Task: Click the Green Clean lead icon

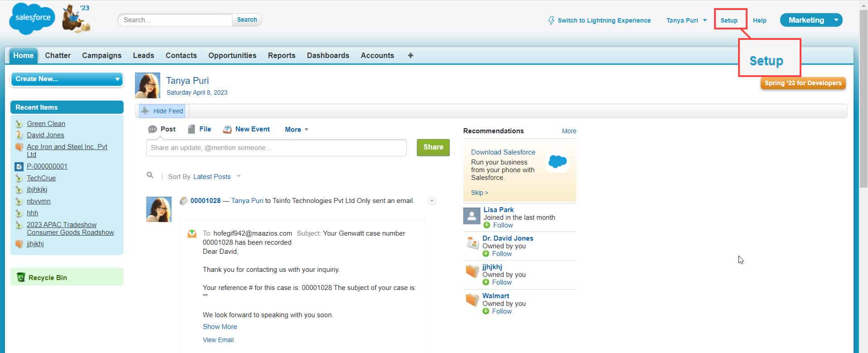Action: tap(19, 124)
